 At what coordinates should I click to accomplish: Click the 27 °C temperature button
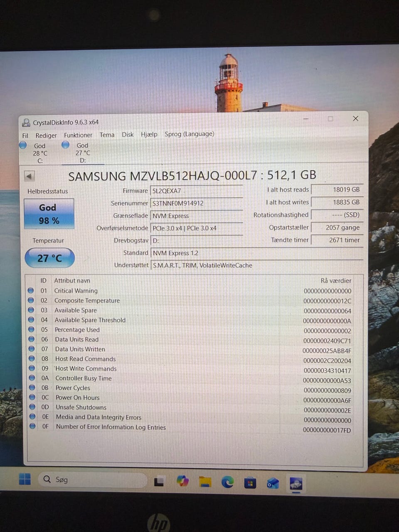point(50,258)
